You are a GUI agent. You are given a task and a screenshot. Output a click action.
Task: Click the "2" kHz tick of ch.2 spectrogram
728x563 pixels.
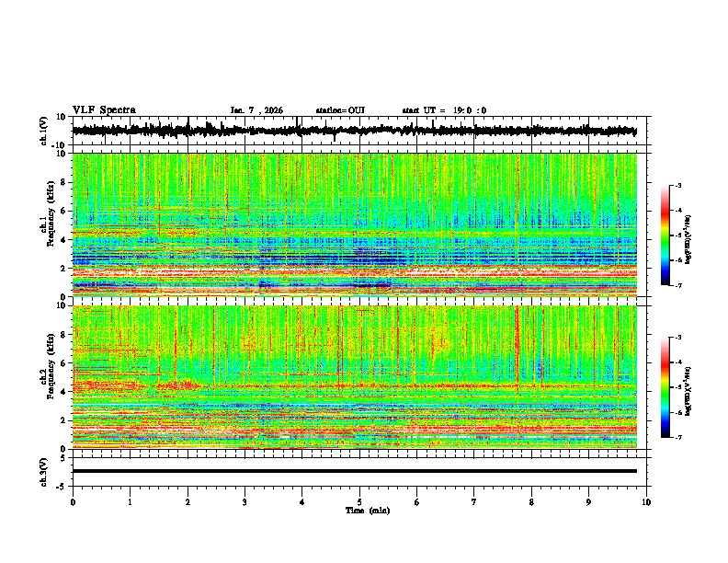click(63, 420)
